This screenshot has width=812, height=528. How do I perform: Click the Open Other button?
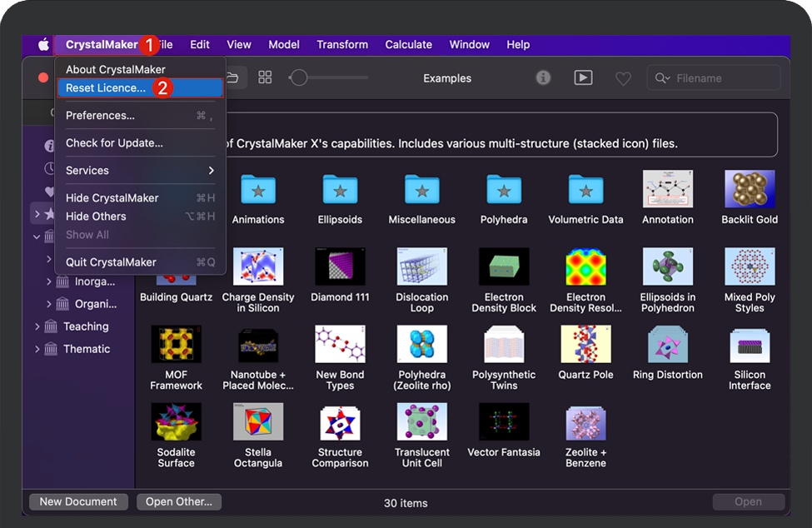point(178,501)
